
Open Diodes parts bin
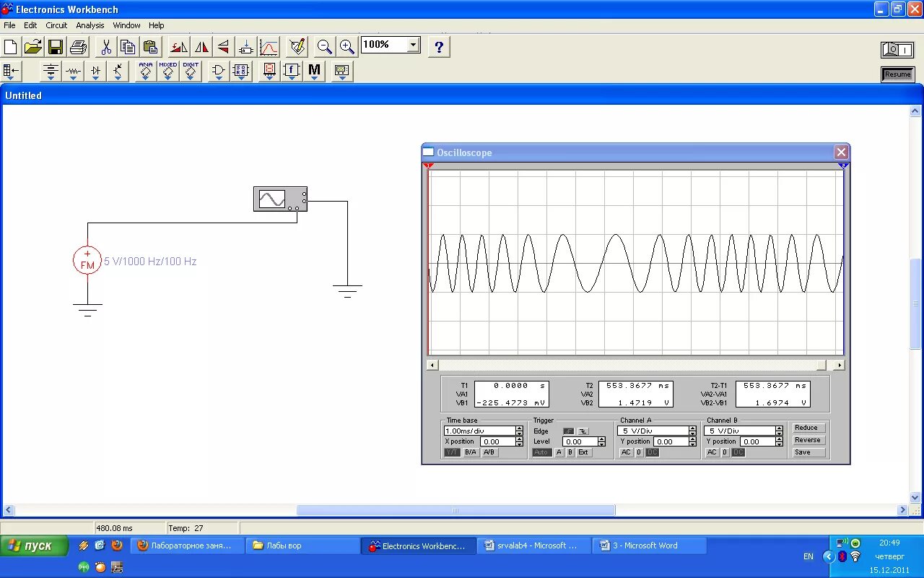pos(95,71)
